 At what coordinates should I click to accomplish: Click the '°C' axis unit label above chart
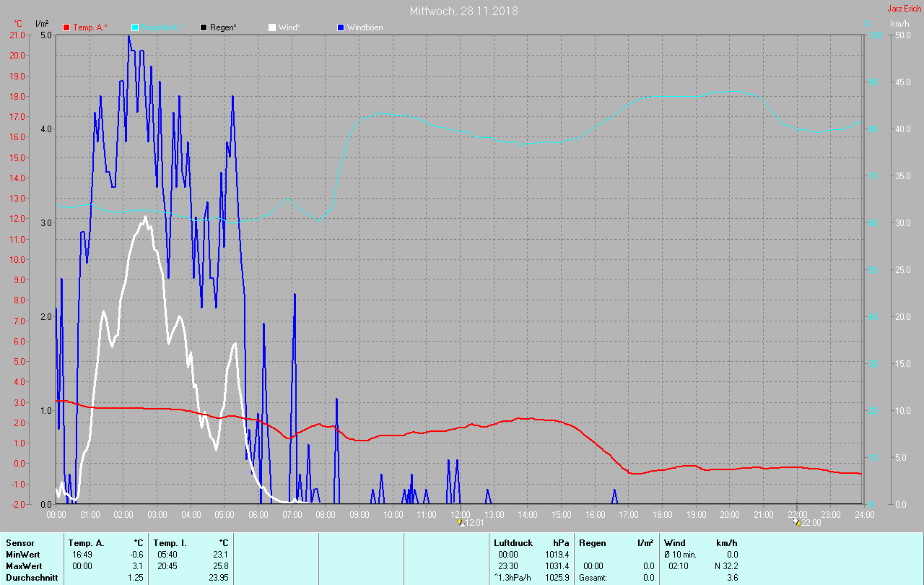18,24
